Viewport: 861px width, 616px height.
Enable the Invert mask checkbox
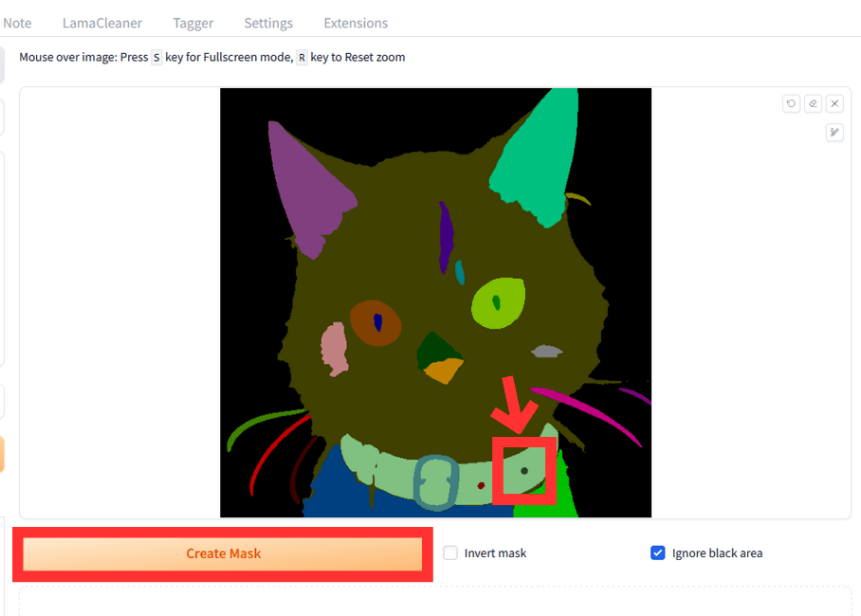[450, 553]
